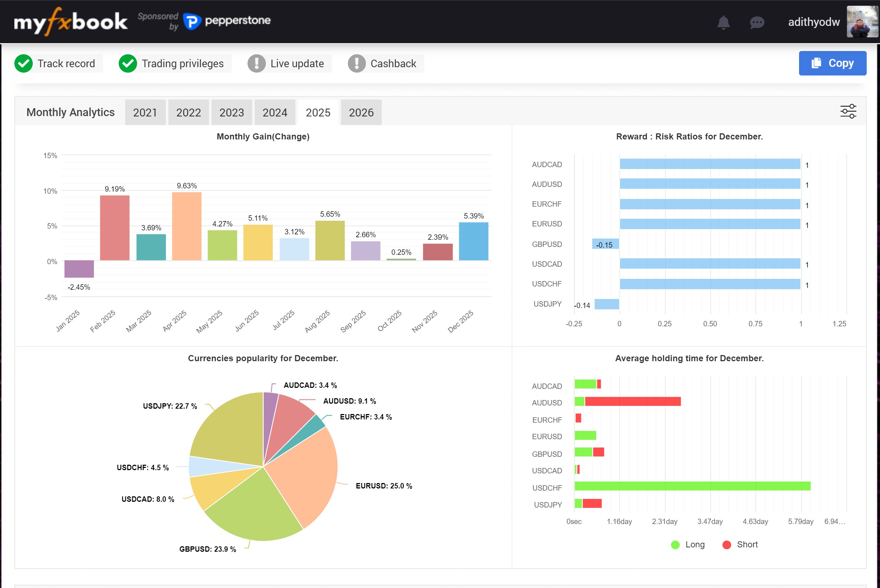Click the Trading privileges green checkmark icon
880x588 pixels.
point(128,63)
